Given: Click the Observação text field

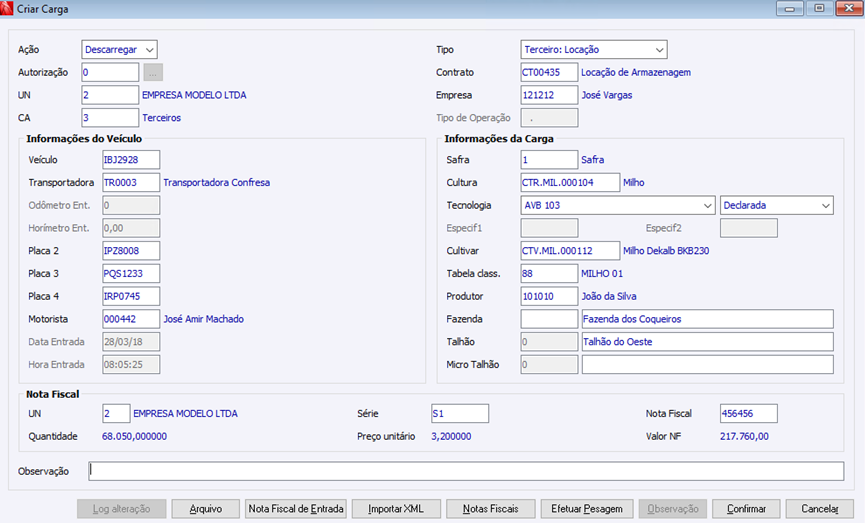Looking at the screenshot, I should (x=466, y=471).
